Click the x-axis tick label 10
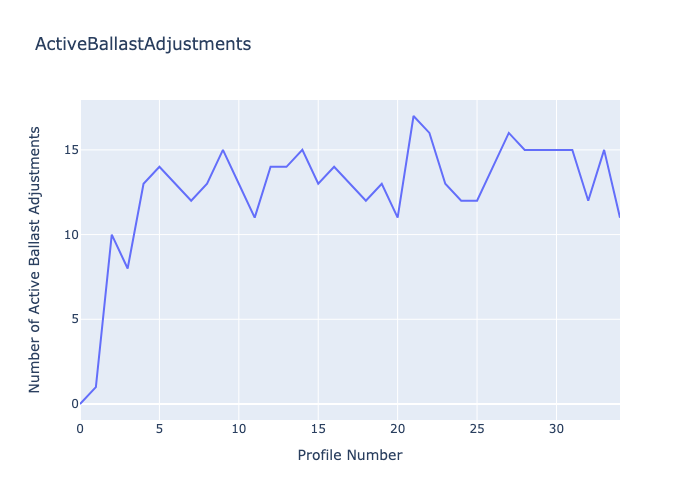The width and height of the screenshot is (700, 500). (239, 429)
